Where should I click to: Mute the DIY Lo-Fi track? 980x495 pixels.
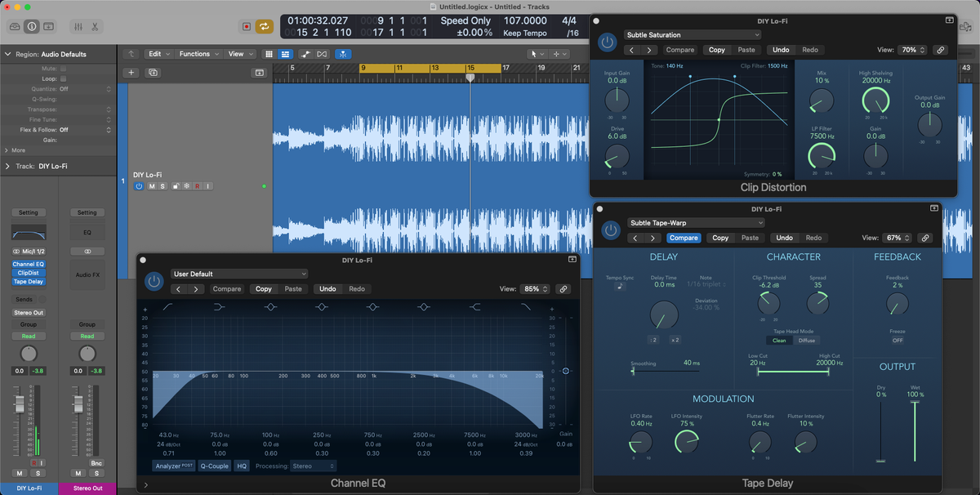153,186
